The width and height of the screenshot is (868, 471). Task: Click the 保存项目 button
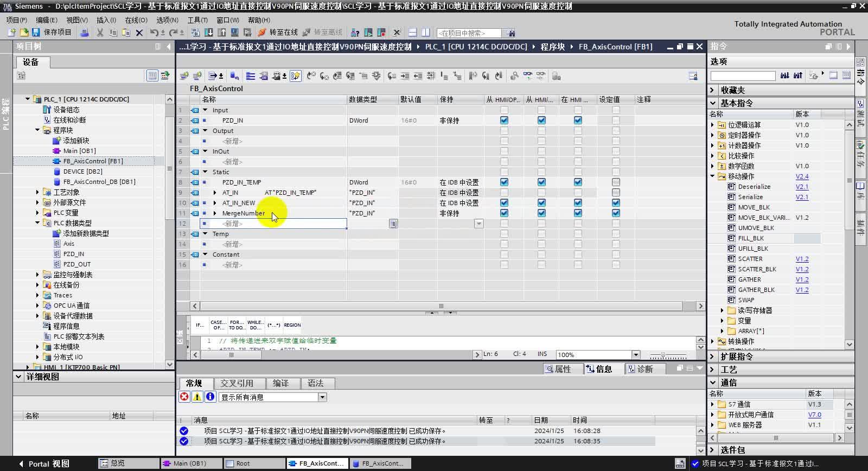click(x=52, y=33)
